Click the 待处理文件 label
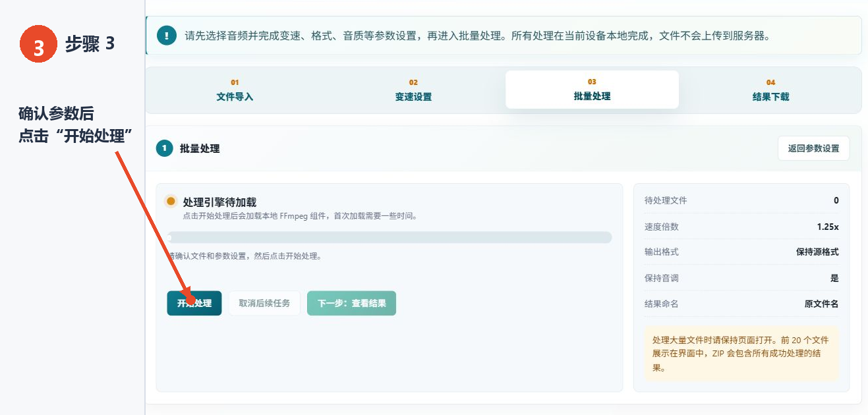The image size is (868, 415). 666,200
